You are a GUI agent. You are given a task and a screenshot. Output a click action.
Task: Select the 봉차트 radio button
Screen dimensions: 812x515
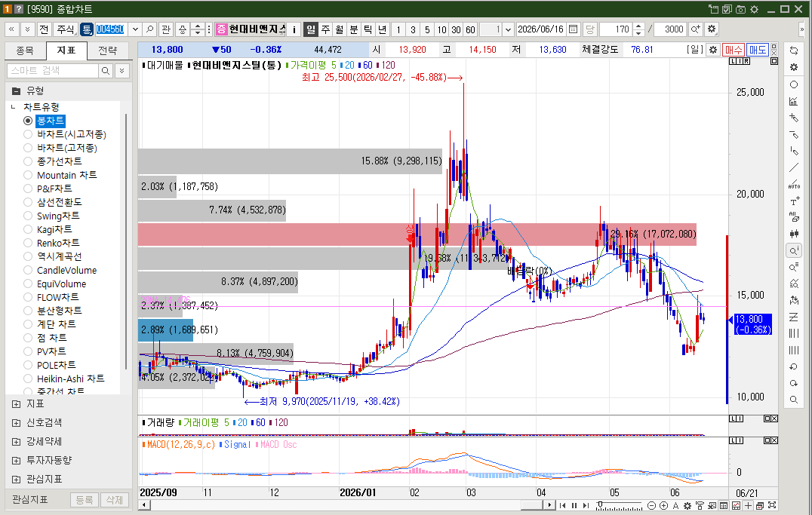point(28,121)
